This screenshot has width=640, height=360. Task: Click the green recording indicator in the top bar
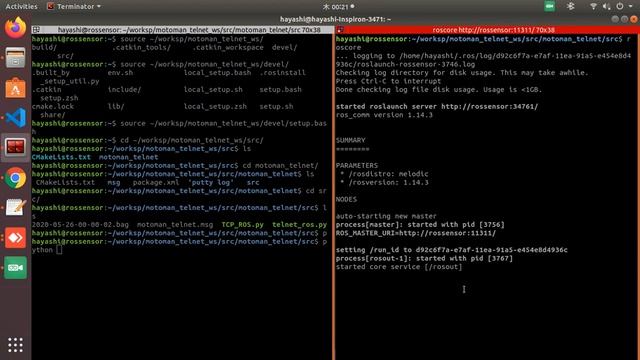click(x=549, y=6)
